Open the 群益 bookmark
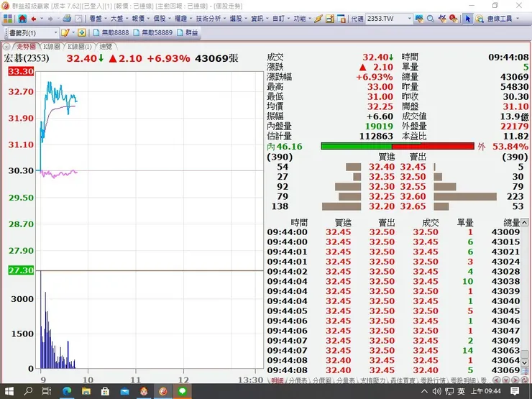The width and height of the screenshot is (532, 399). click(188, 32)
